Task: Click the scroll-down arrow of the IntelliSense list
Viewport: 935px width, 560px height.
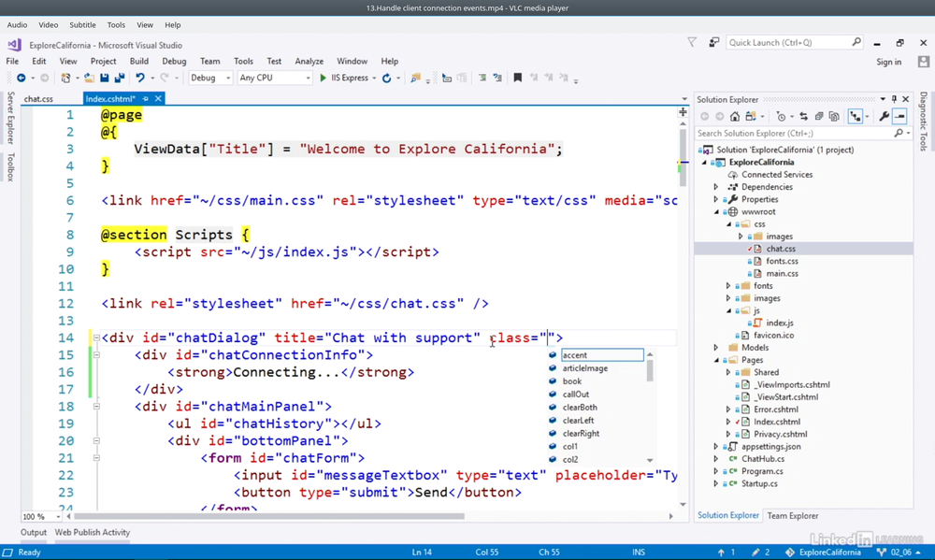Action: tap(650, 460)
